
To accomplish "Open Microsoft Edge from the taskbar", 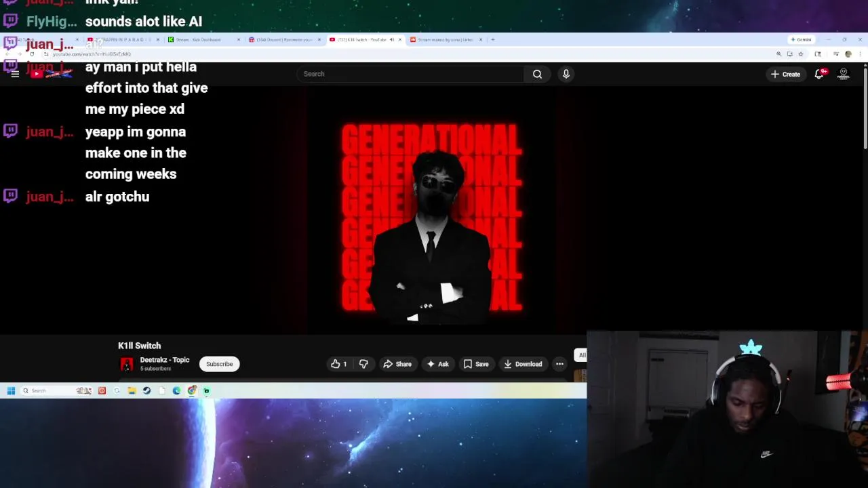I will coord(176,390).
